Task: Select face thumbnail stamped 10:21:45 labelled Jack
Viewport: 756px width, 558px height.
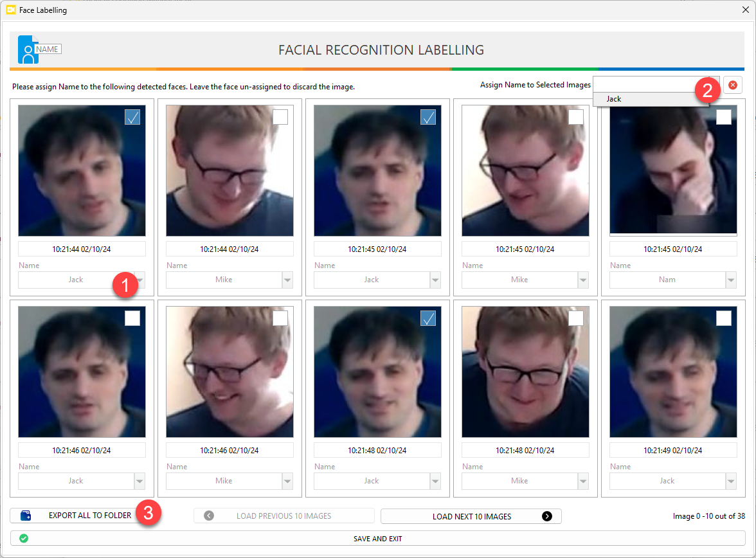Action: coord(377,171)
